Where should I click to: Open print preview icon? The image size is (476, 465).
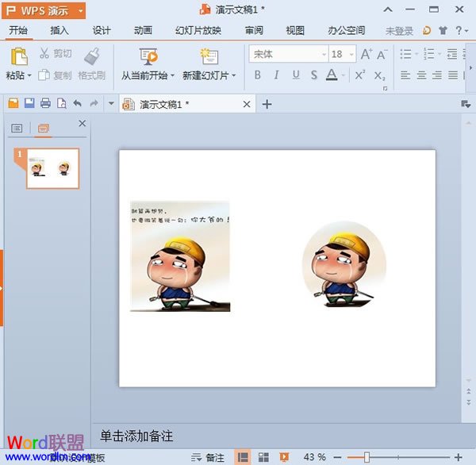click(x=62, y=103)
